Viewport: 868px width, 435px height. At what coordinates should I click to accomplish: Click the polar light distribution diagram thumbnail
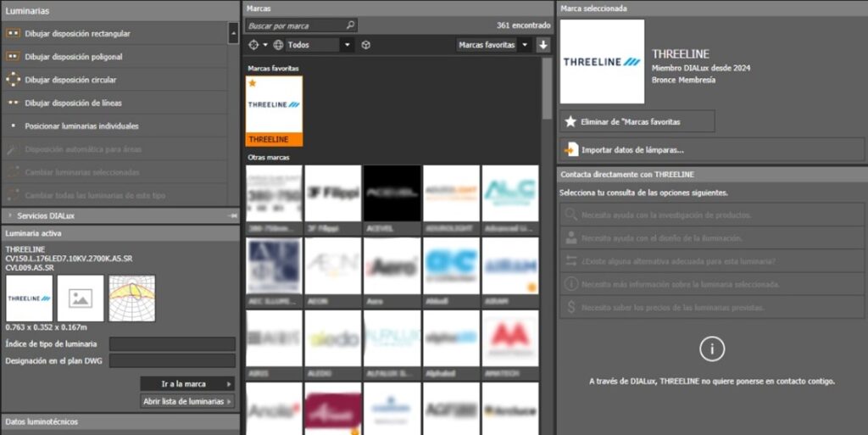click(132, 298)
